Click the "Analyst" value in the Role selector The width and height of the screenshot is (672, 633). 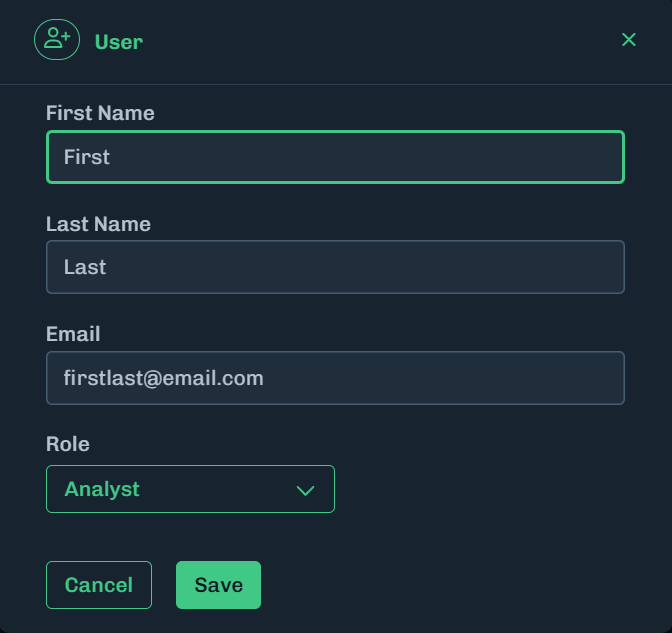(x=102, y=489)
